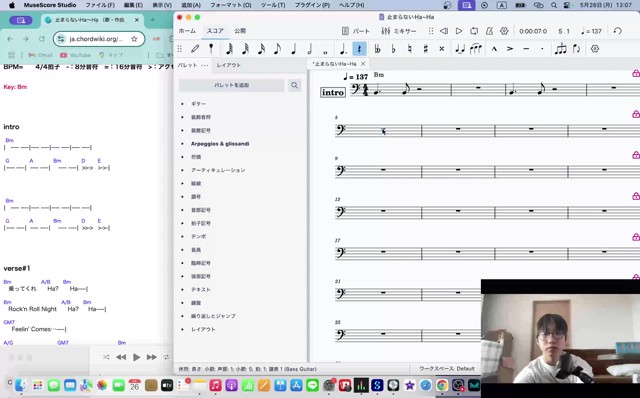640x398 pixels.
Task: Click the パレットを追加 button
Action: click(231, 85)
